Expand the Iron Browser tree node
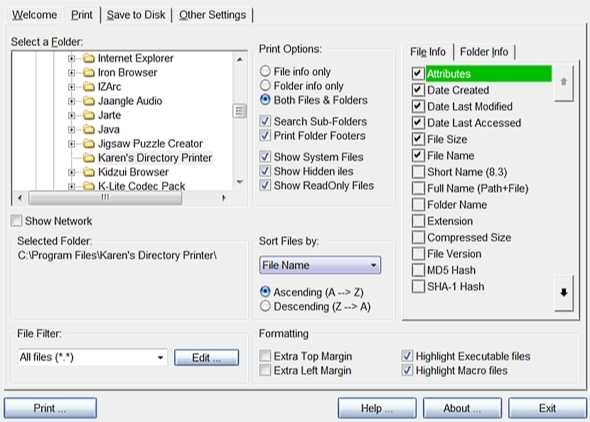 click(x=71, y=73)
